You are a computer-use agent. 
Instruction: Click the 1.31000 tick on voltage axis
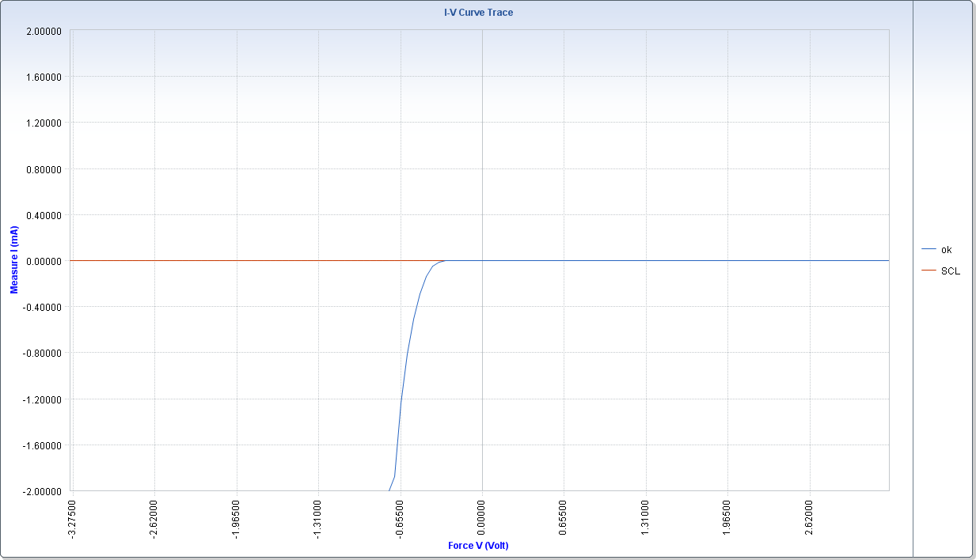646,516
